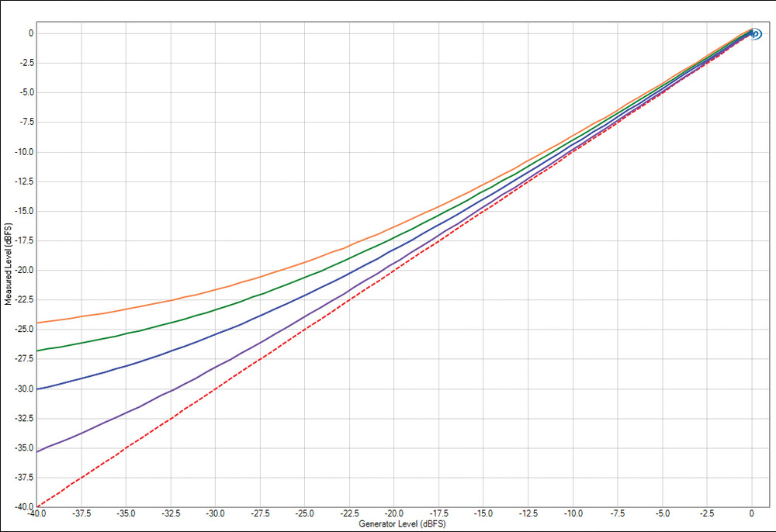Click the -15.0 label on the x-axis
Viewport: 776px width, 532px height.
pos(483,513)
